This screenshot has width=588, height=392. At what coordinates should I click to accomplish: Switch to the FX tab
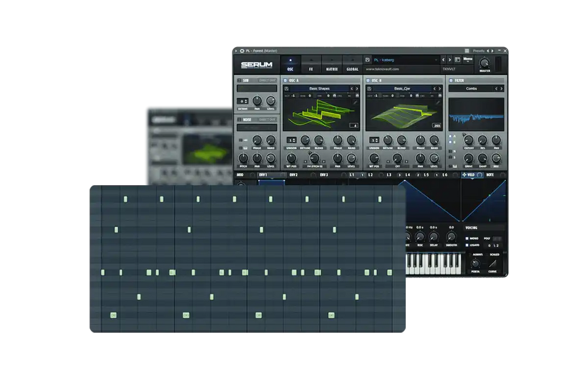[x=311, y=65]
